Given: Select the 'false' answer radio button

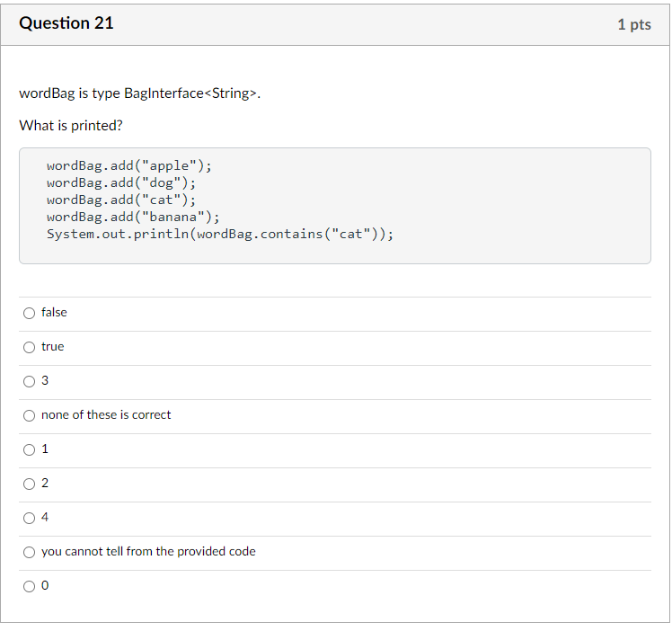Looking at the screenshot, I should [x=29, y=314].
